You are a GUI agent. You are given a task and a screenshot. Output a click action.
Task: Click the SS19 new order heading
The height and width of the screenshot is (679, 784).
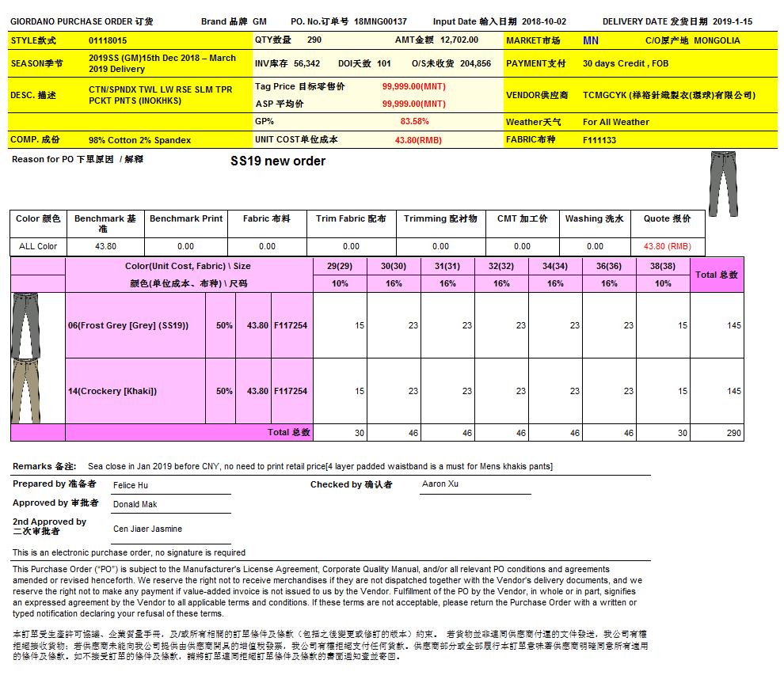[277, 161]
